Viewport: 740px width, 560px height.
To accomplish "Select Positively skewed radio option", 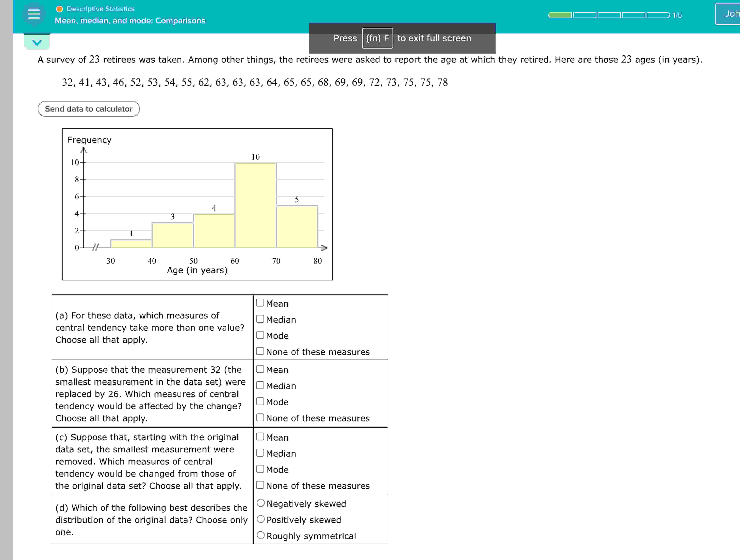I will 261,519.
